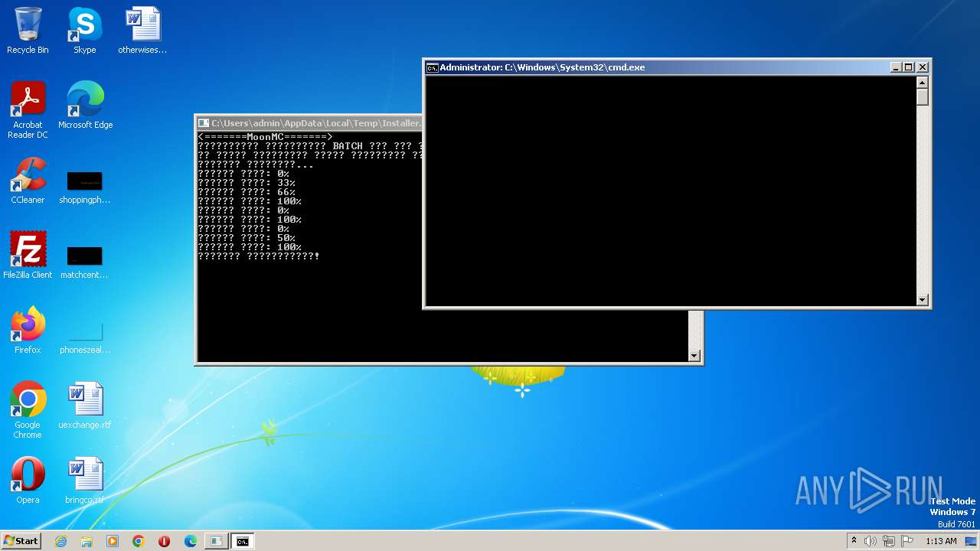The width and height of the screenshot is (980, 551).
Task: Click the '33%' progress line
Action: coord(247,183)
